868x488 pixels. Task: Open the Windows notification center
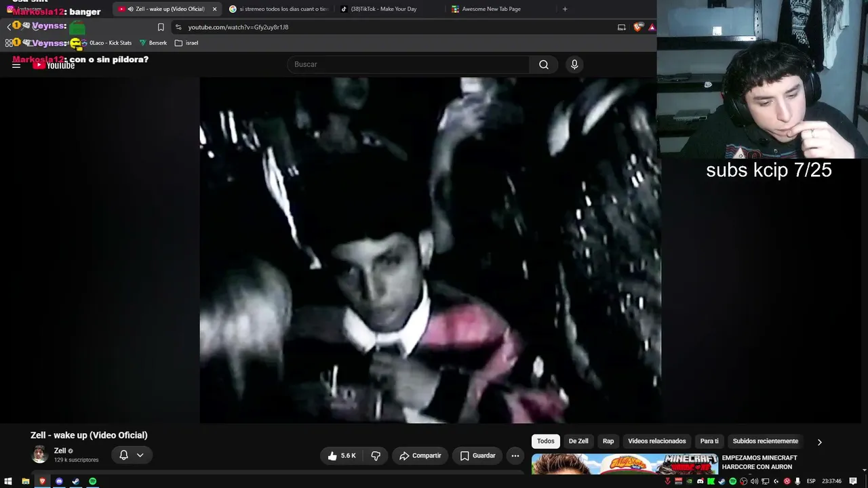tap(854, 481)
